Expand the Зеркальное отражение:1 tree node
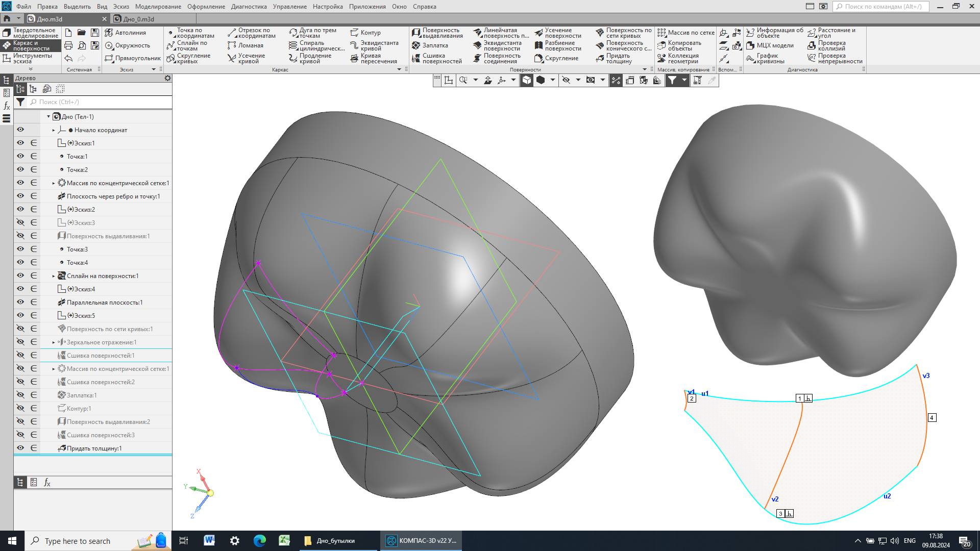 tap(54, 342)
